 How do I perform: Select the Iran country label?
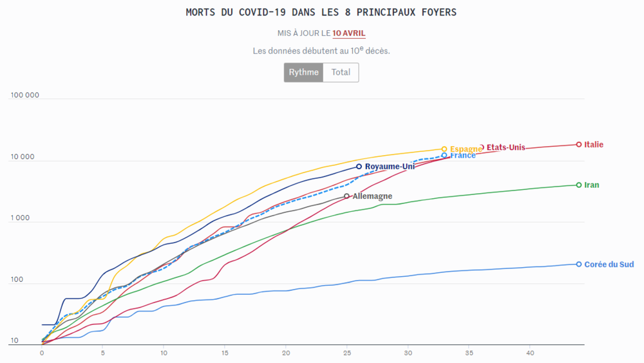coord(592,185)
